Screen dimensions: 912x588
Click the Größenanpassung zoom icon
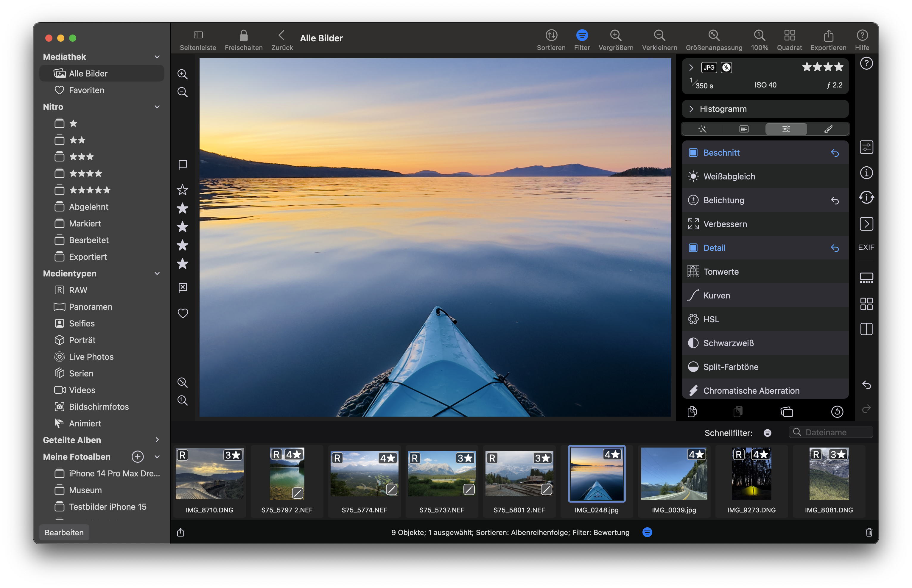(714, 35)
